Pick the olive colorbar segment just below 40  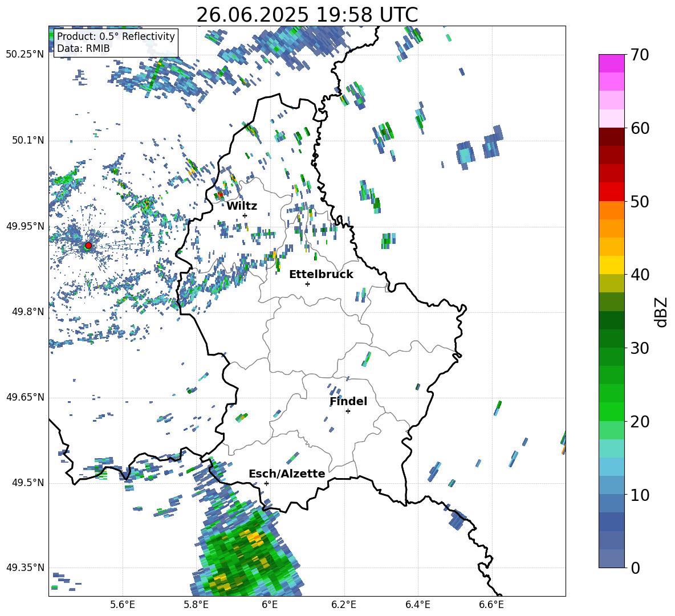[x=611, y=283]
